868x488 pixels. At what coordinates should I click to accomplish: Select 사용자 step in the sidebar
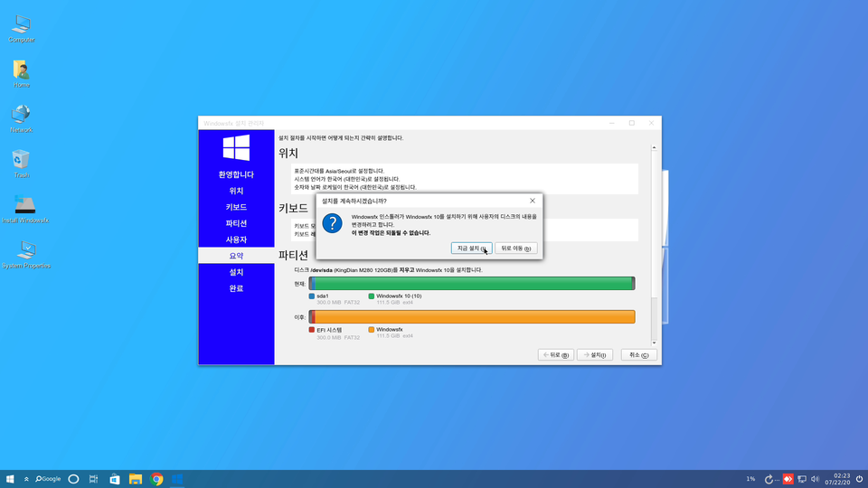pyautogui.click(x=236, y=239)
